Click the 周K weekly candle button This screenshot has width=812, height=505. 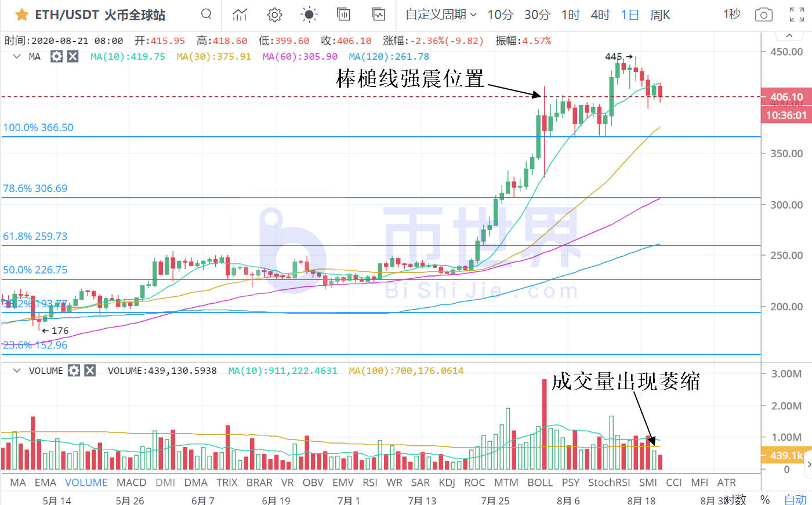(x=660, y=15)
